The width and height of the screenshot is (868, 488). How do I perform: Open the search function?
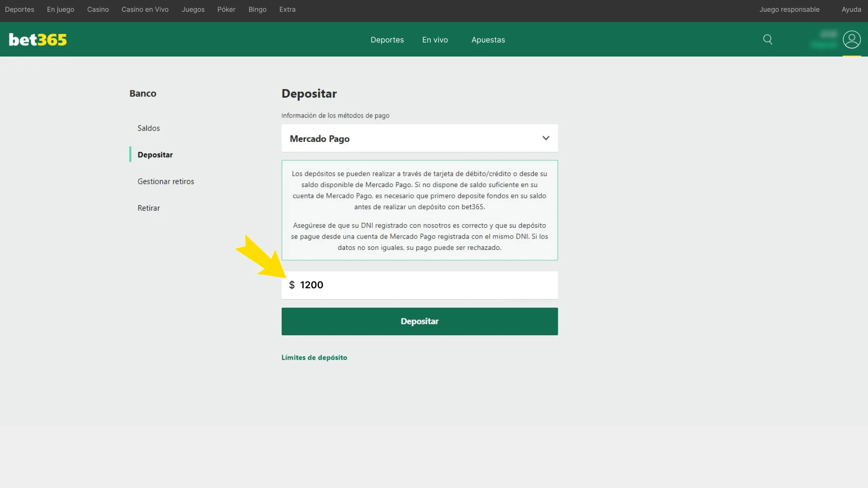768,39
